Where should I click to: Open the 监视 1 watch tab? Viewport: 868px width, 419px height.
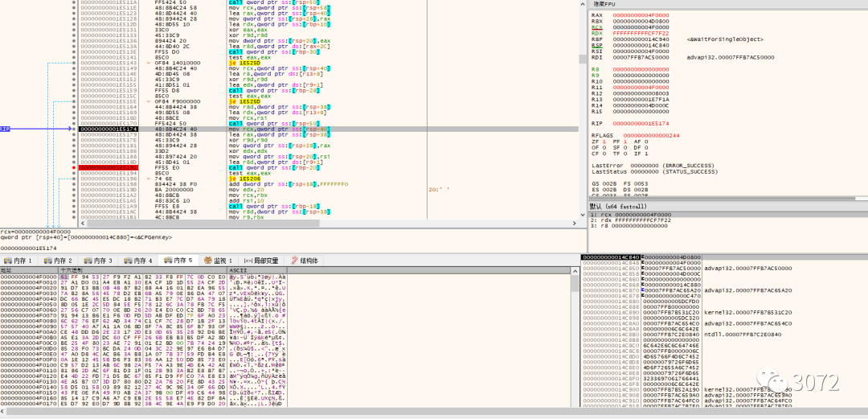[x=218, y=261]
